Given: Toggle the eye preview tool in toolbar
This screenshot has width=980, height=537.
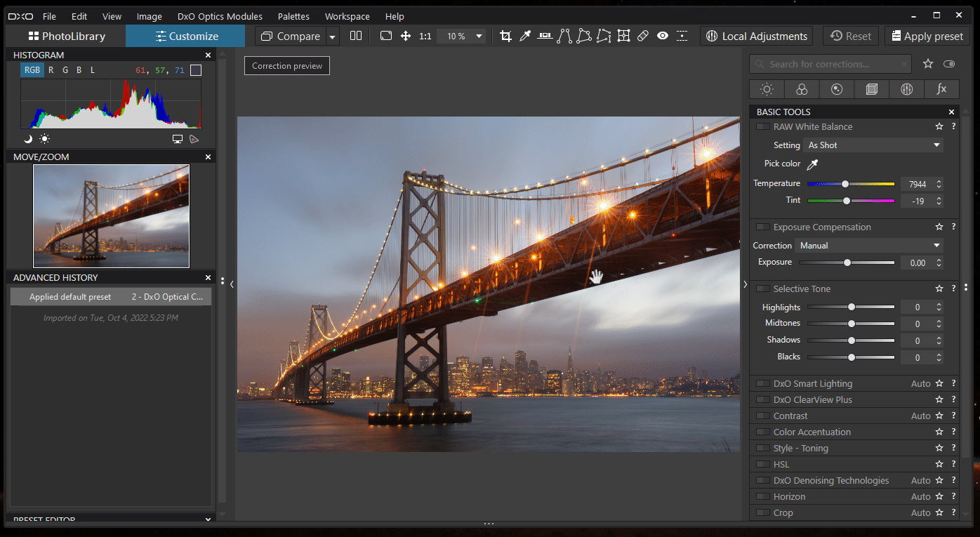Looking at the screenshot, I should (x=663, y=36).
